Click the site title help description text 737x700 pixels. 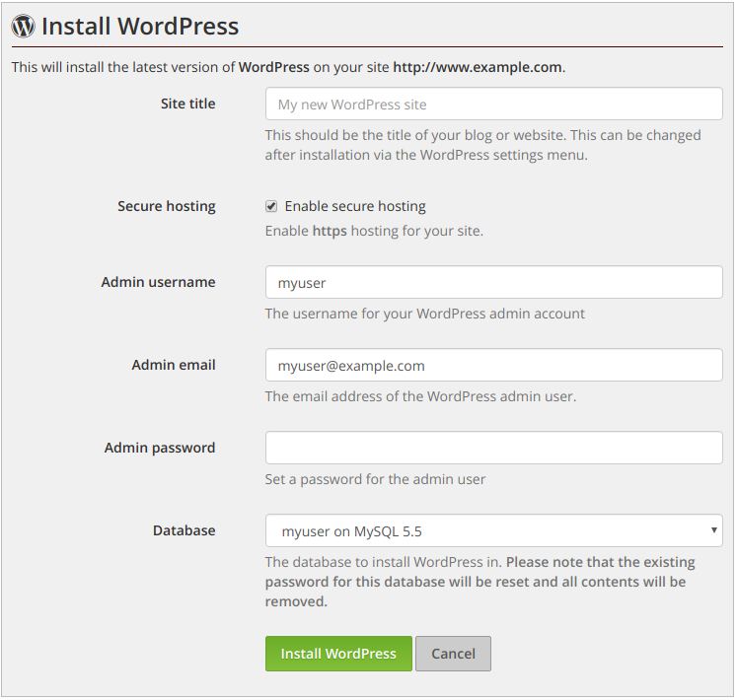click(x=482, y=145)
